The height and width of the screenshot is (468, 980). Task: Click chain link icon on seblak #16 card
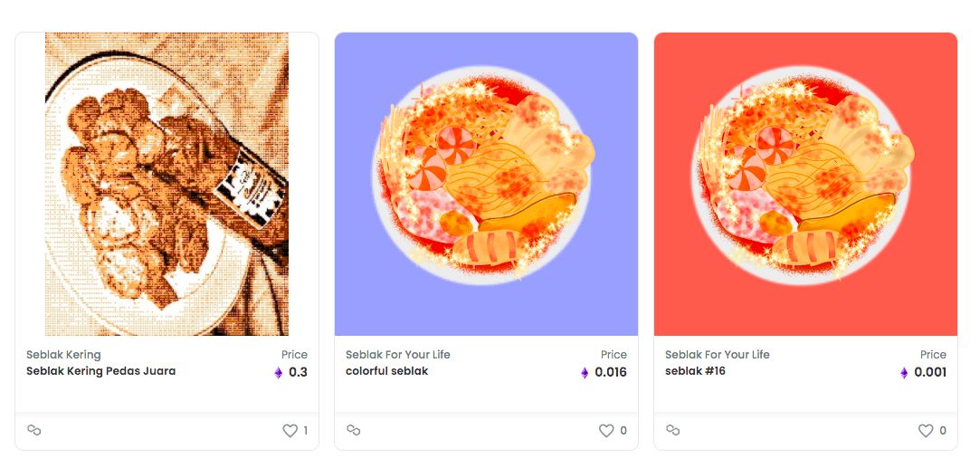coord(673,430)
